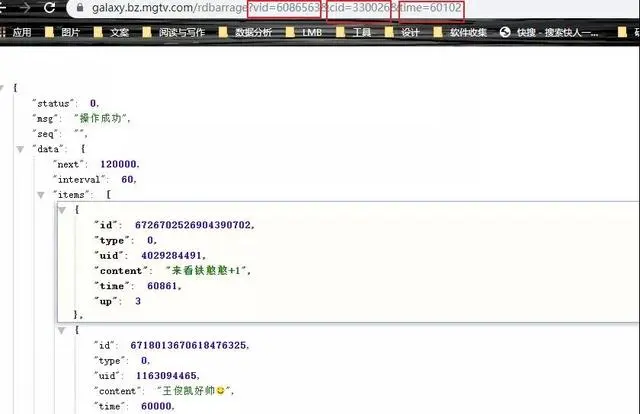The width and height of the screenshot is (640, 414).
Task: Click the next value 120000
Action: (118, 164)
